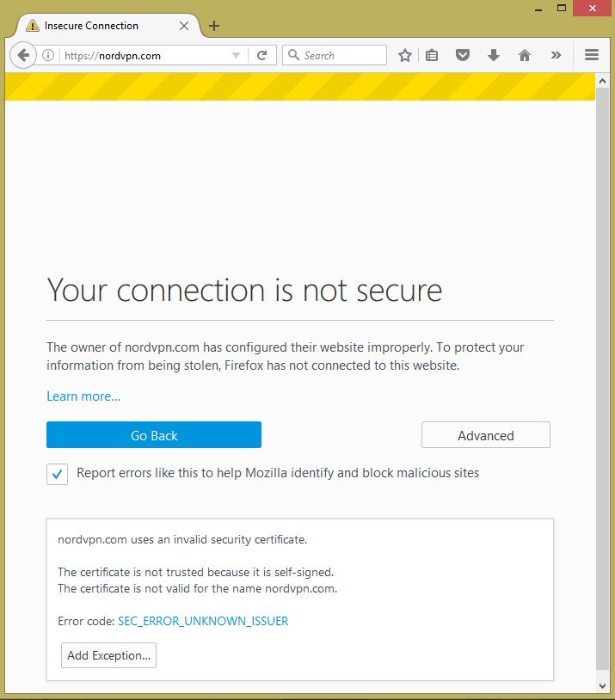The image size is (615, 700).
Task: Click the Go Back button
Action: (154, 435)
